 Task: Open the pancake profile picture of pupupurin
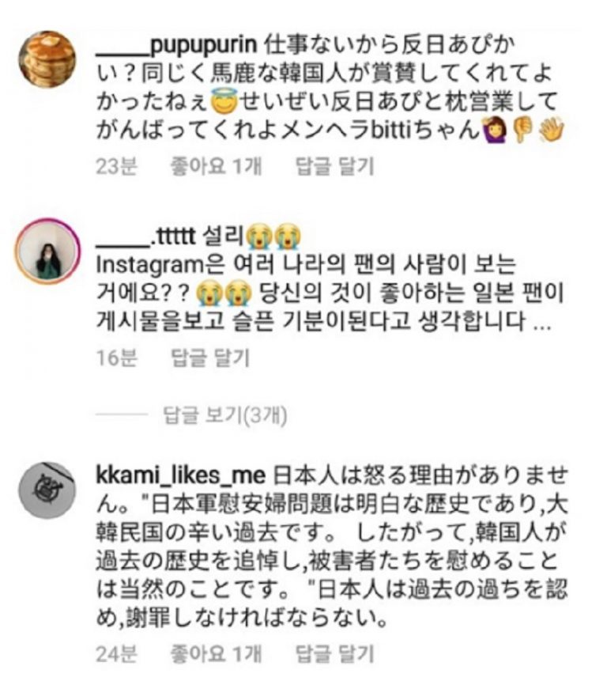pos(47,59)
